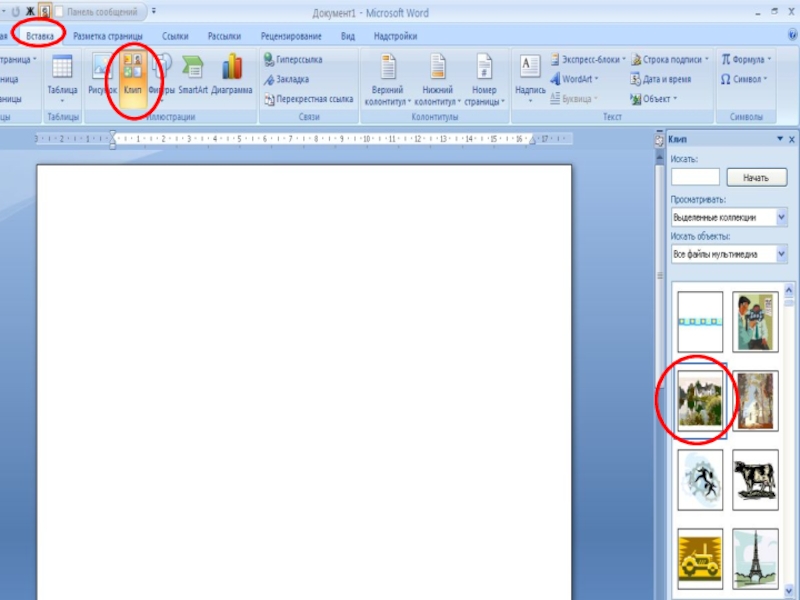Viewport: 800px width, 600px height.
Task: Open the Клип pane options arrow
Action: pos(780,139)
